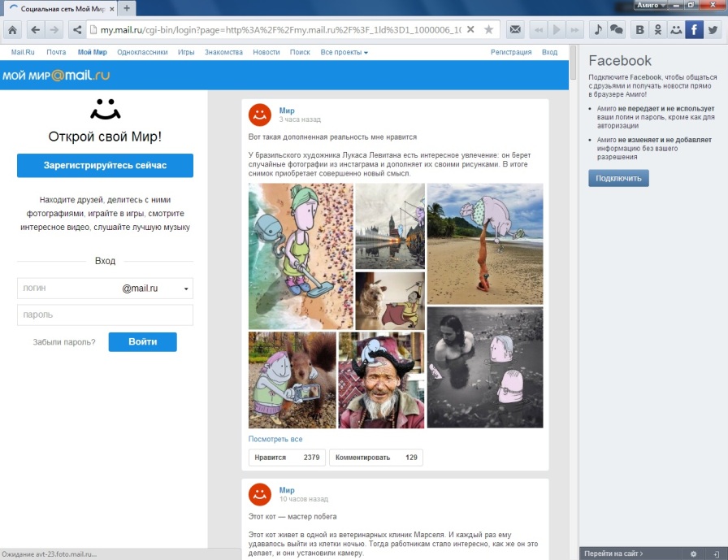Screen dimensions: 728x560
Task: Open the mail envelope icon in toolbar
Action: coord(514,30)
